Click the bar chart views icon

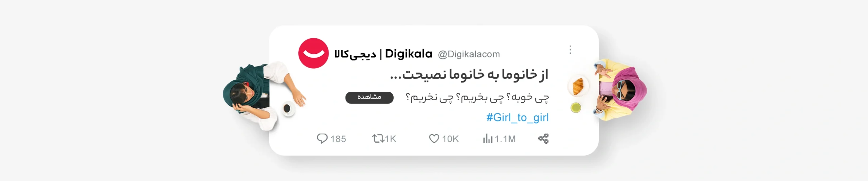pyautogui.click(x=488, y=139)
